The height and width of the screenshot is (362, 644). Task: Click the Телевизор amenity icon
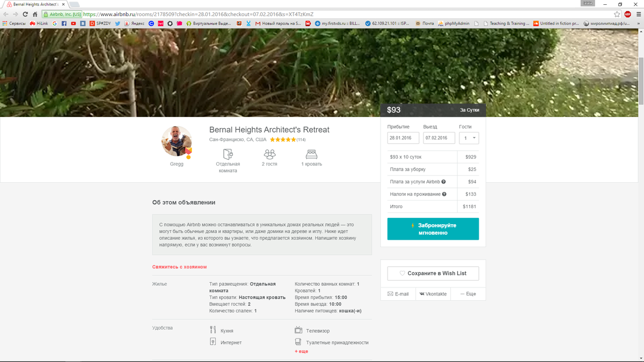tap(298, 331)
